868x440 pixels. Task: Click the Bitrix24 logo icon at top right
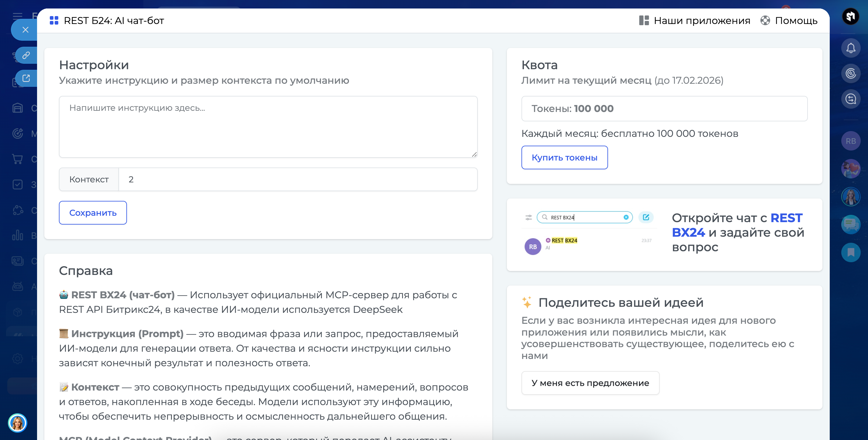coord(850,16)
